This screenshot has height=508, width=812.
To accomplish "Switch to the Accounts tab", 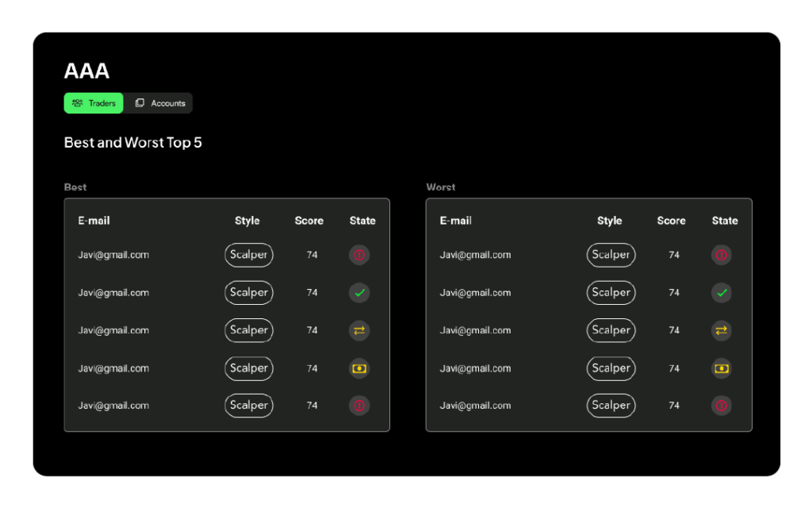I will click(x=159, y=103).
